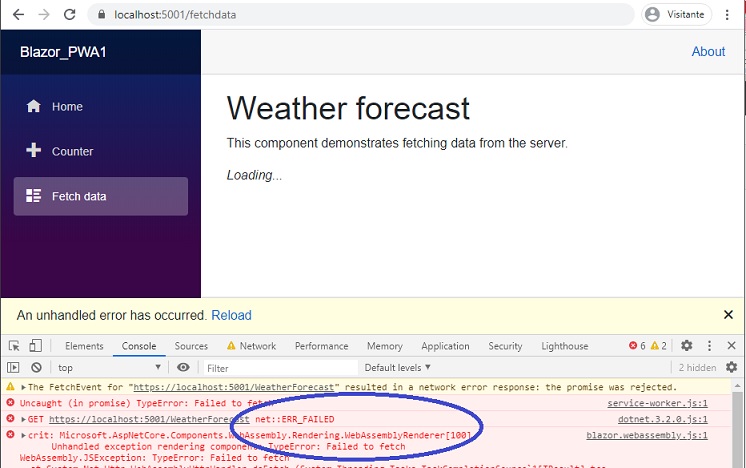The image size is (746, 468).
Task: Switch to the Lighthouse tab
Action: tap(565, 346)
